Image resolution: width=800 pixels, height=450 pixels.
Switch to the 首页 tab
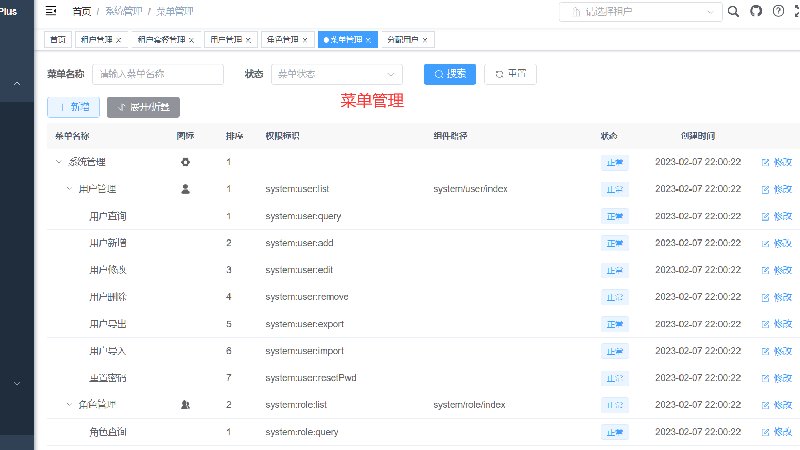click(58, 40)
